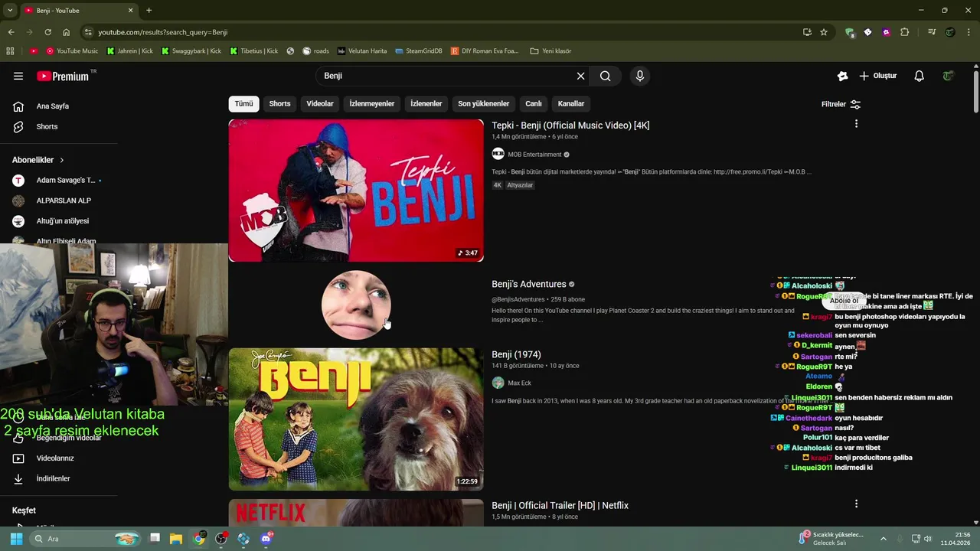Screen dimensions: 980x551
Task: Expand the Abonelikler subscriptions section
Action: point(38,160)
